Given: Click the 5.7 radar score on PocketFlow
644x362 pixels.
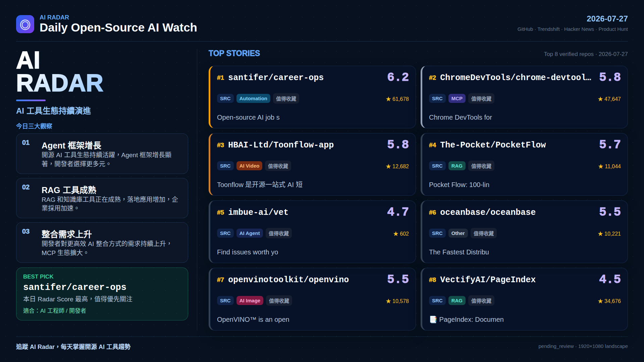Looking at the screenshot, I should [610, 144].
